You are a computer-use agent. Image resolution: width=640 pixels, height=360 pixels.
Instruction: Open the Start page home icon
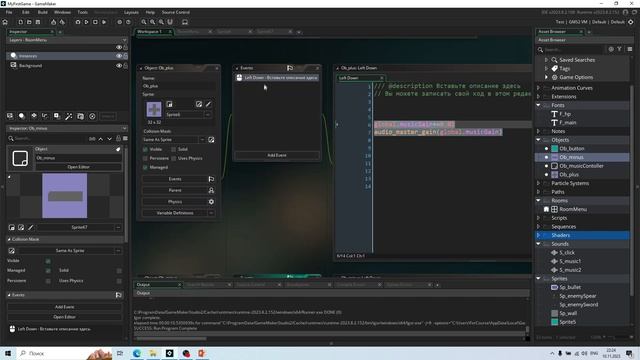tap(5, 22)
